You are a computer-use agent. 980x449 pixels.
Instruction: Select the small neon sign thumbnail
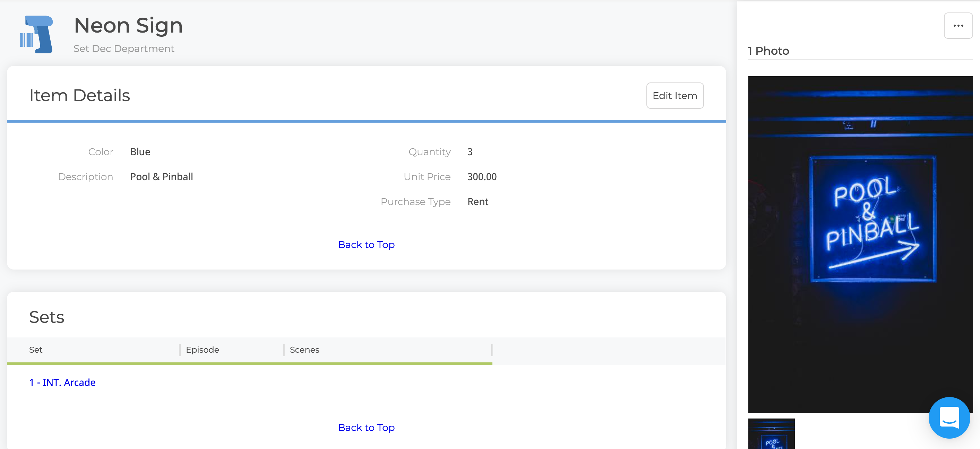[x=771, y=434]
